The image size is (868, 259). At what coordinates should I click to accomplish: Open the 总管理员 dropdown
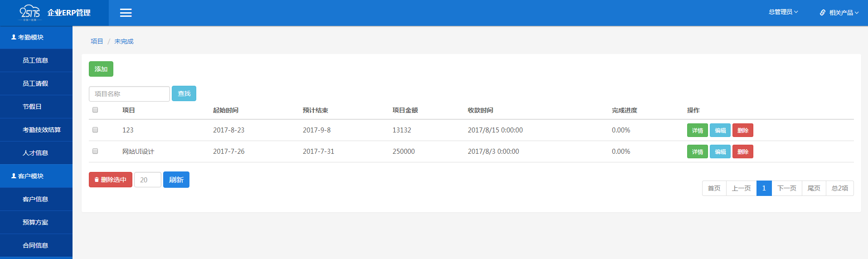click(783, 12)
